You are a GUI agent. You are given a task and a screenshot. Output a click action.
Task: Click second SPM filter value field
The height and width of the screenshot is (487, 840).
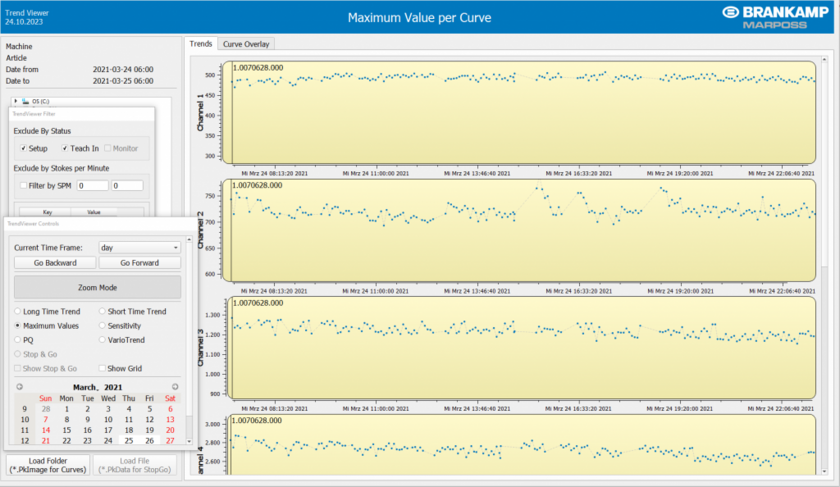[x=127, y=185]
